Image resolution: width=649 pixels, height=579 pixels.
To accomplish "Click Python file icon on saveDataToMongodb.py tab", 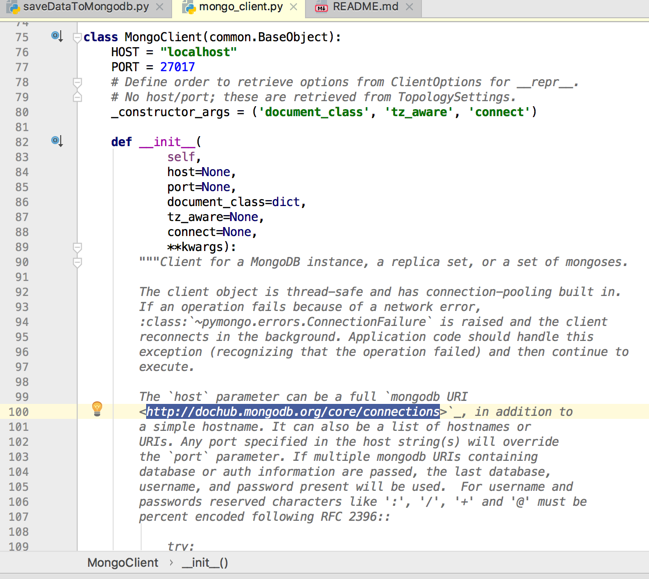I will 13,7.
